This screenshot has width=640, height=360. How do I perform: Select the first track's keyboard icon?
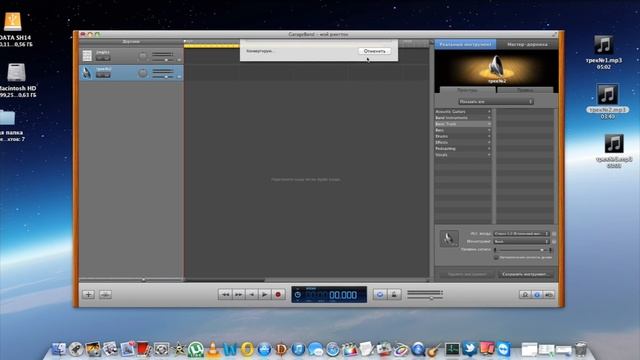(x=87, y=55)
